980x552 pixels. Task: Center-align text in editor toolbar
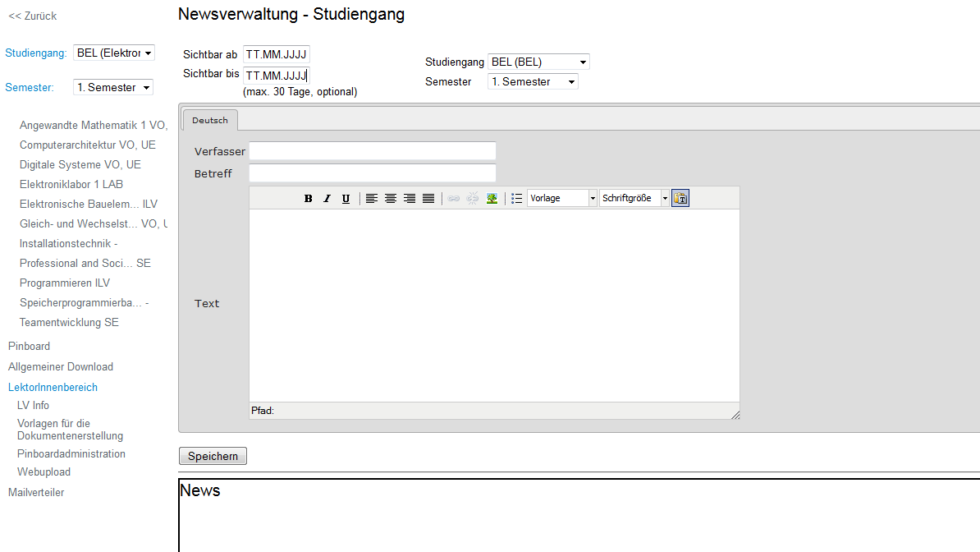pyautogui.click(x=391, y=199)
